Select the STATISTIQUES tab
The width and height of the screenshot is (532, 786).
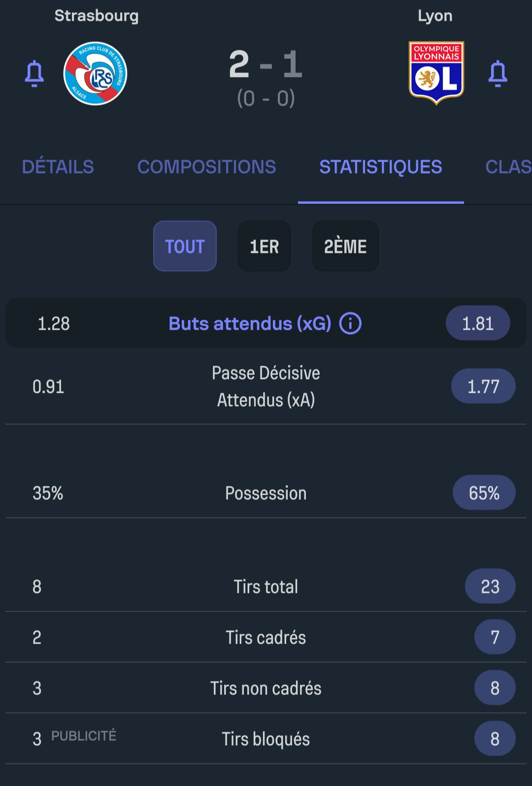tap(380, 167)
